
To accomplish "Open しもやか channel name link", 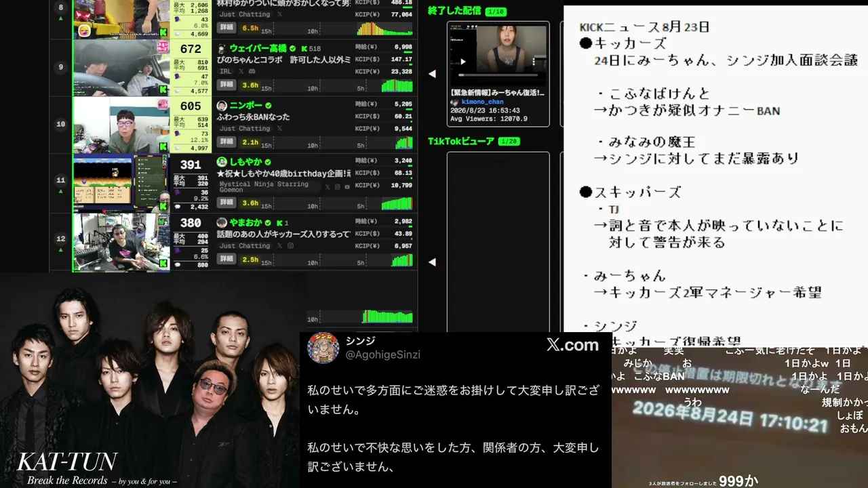I will [x=245, y=163].
